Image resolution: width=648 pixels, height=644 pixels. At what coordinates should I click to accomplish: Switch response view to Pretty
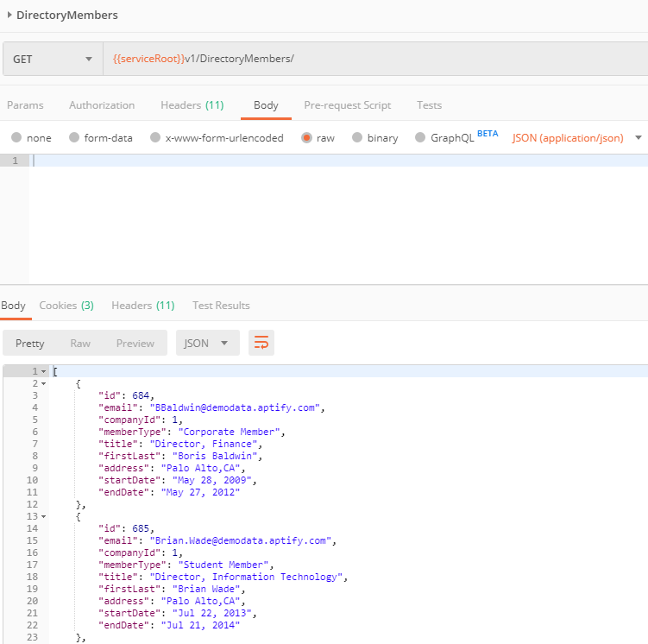tap(29, 343)
